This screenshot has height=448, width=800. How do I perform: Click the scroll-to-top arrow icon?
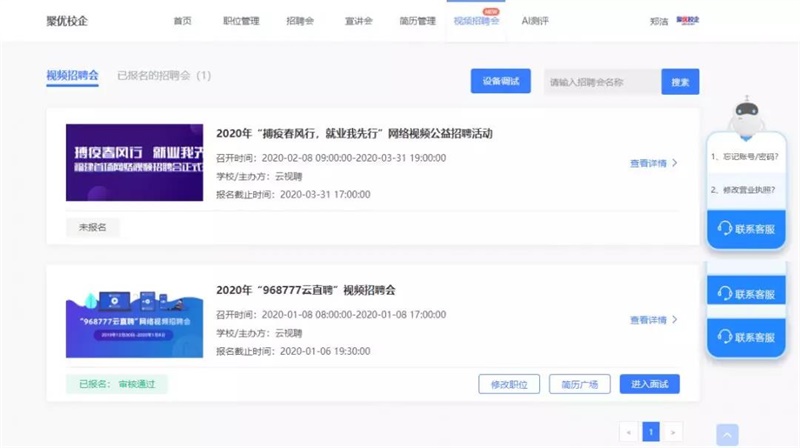pyautogui.click(x=727, y=434)
